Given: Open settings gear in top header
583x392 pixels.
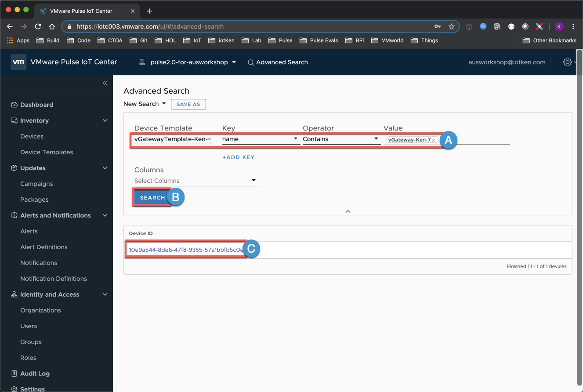Looking at the screenshot, I should [567, 62].
